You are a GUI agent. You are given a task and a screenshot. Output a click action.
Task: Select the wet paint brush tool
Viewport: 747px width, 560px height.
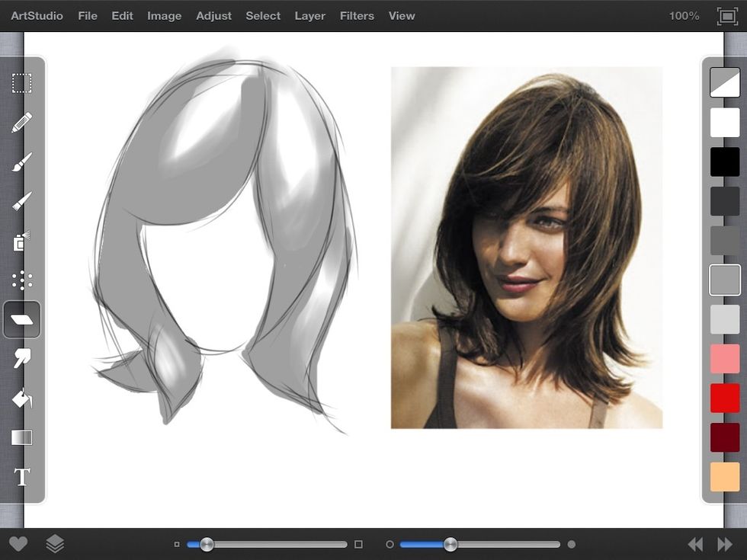tap(21, 162)
